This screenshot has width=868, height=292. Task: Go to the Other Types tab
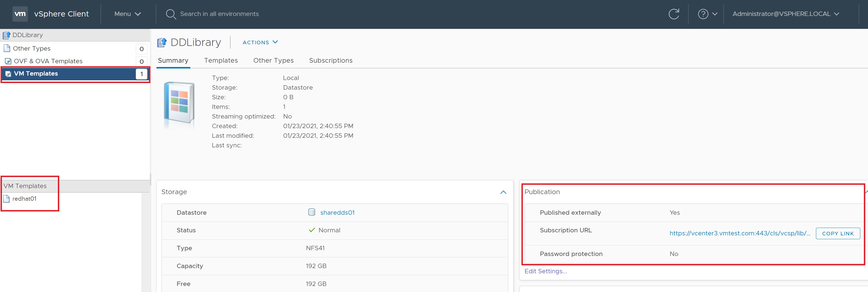coord(273,60)
